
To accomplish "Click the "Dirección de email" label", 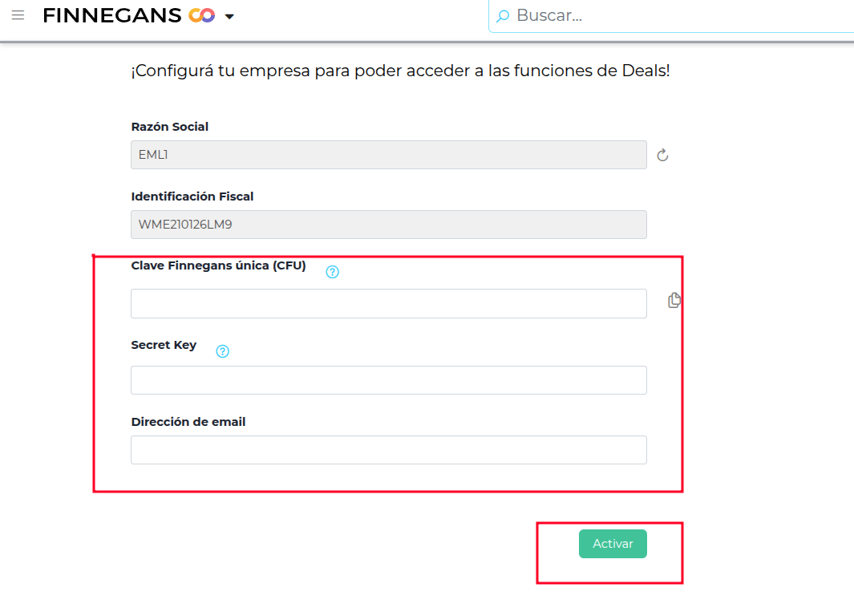I will [188, 421].
